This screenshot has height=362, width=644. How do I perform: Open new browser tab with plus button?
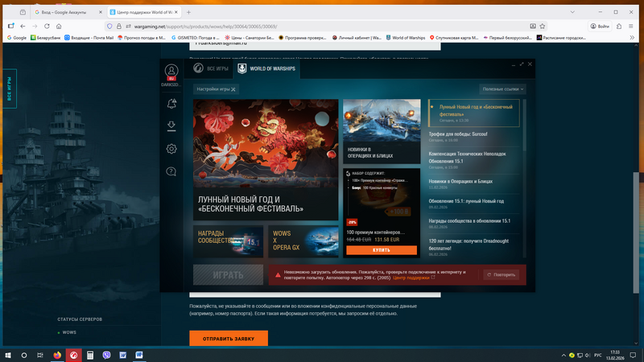point(188,12)
